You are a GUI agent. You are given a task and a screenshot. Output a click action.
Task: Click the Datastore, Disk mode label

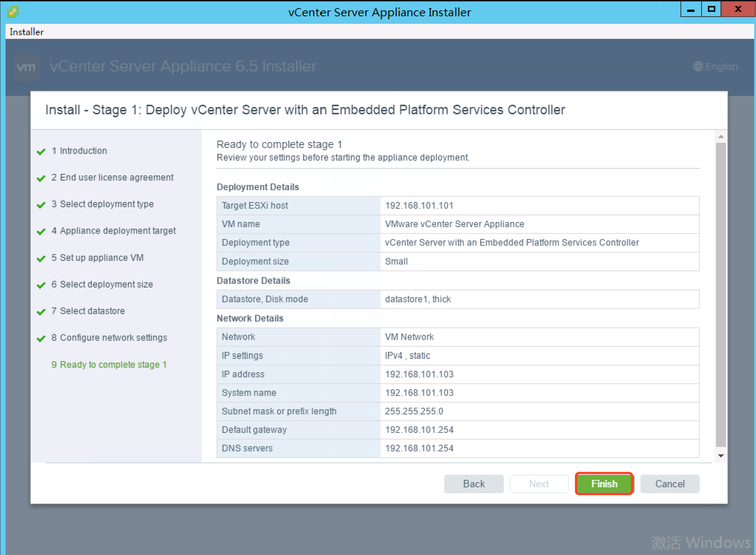click(x=265, y=299)
